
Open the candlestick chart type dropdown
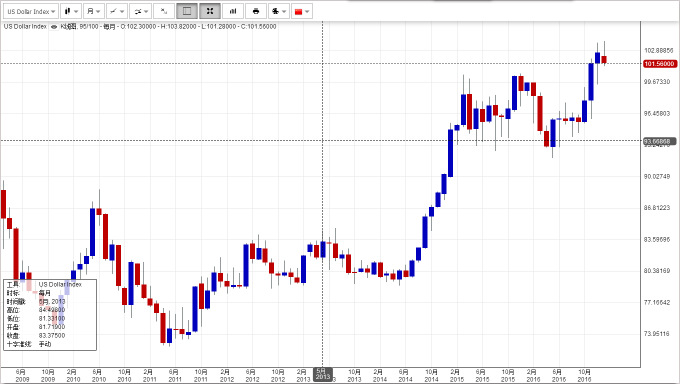pos(71,11)
